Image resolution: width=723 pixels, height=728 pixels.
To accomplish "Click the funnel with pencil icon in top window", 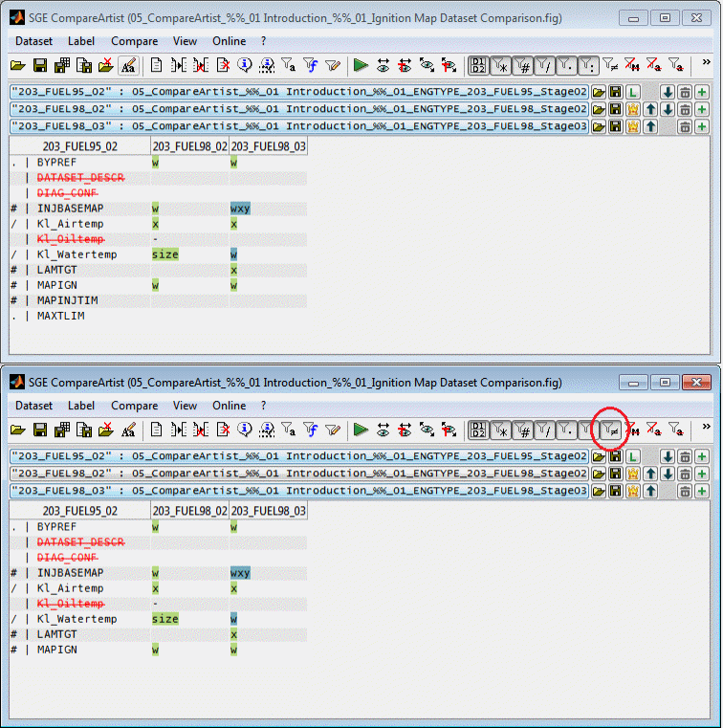I will [333, 65].
